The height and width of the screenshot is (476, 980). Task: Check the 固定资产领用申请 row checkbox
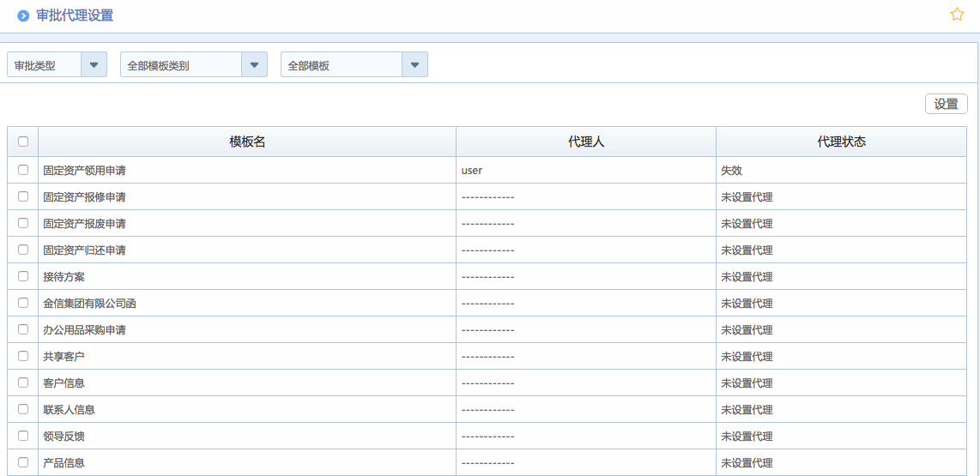23,170
